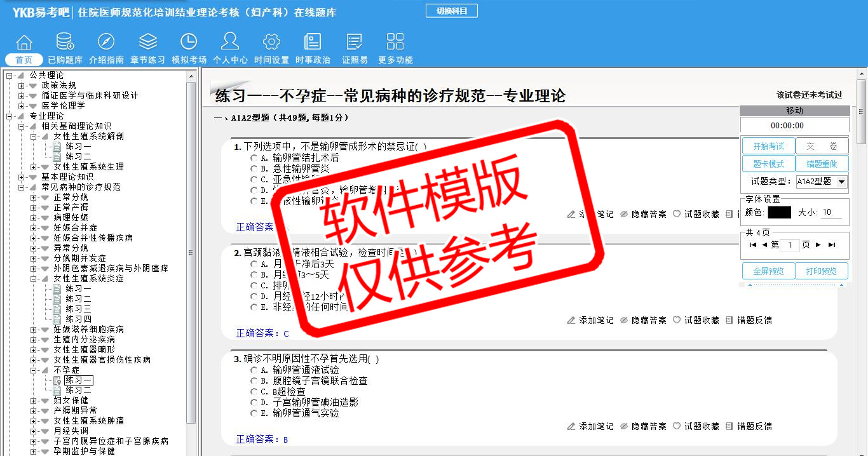868x456 pixels.
Task: Open 更多功能 grid icon
Action: pos(395,43)
